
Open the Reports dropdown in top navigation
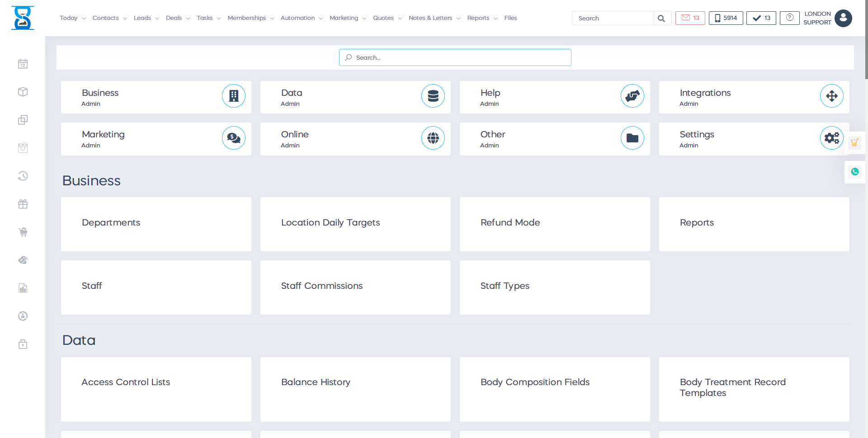pos(482,18)
